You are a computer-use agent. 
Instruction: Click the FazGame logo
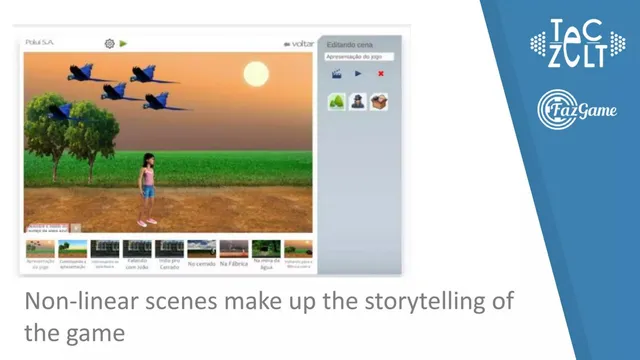[577, 109]
